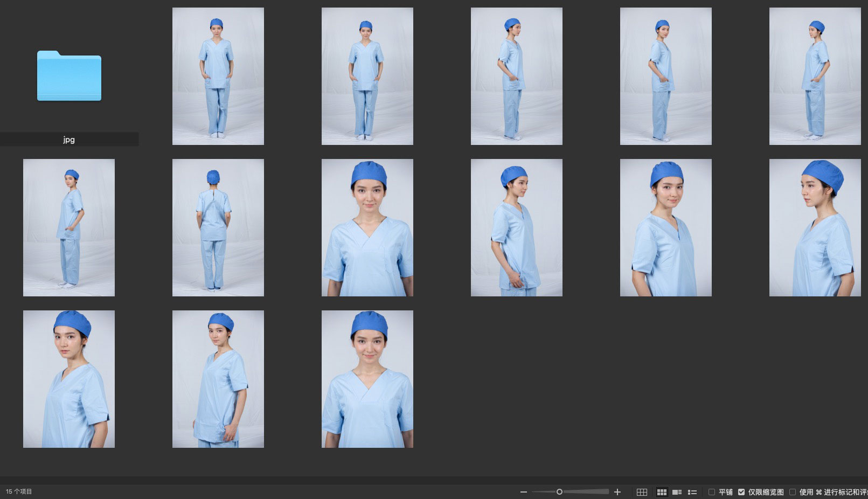Select the jpg folder name label
Image resolution: width=868 pixels, height=499 pixels.
(69, 140)
